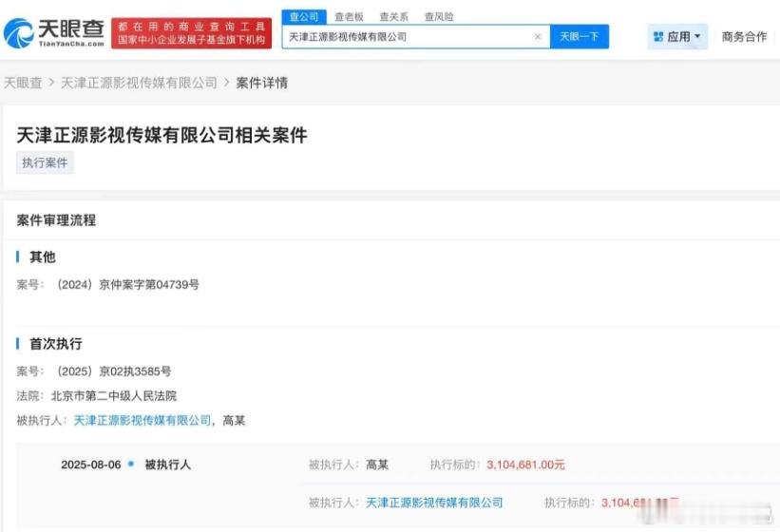Click the 天眼一下 search button
780x532 pixels.
click(x=579, y=37)
